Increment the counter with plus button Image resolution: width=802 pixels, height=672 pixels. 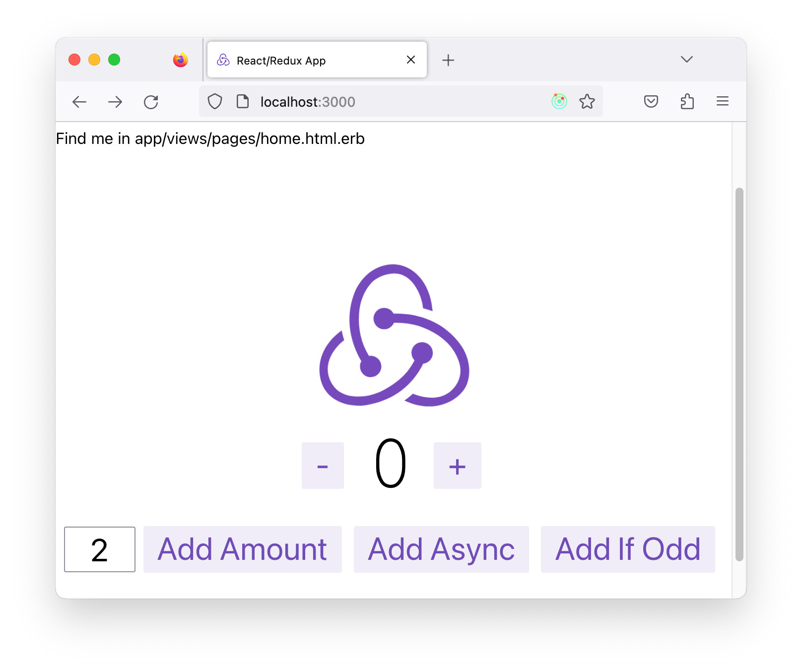(x=457, y=466)
